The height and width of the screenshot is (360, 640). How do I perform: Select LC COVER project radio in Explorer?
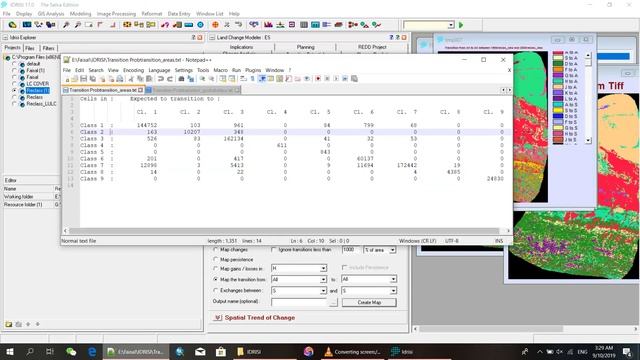15,84
